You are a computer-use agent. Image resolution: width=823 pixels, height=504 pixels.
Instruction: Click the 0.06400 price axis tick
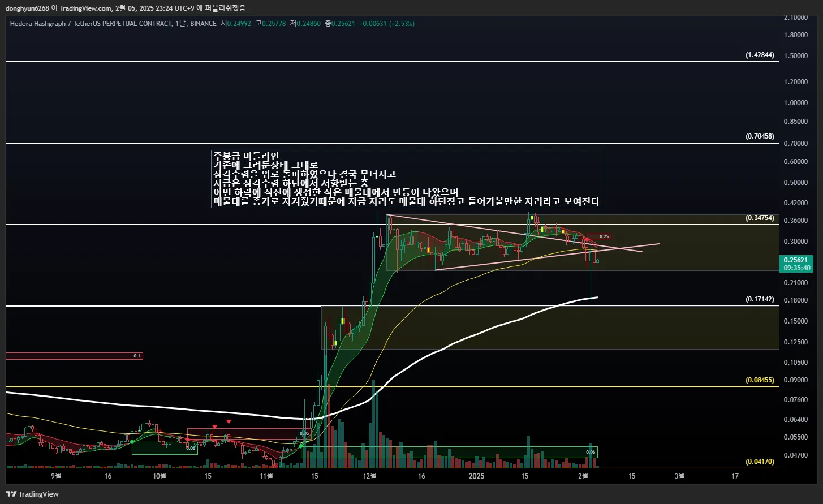click(x=796, y=420)
